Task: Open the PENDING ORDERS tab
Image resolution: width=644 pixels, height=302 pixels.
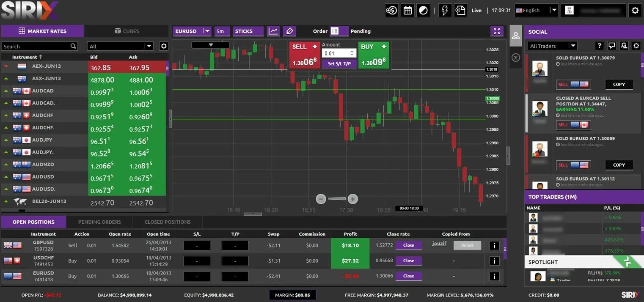Action: pyautogui.click(x=99, y=222)
